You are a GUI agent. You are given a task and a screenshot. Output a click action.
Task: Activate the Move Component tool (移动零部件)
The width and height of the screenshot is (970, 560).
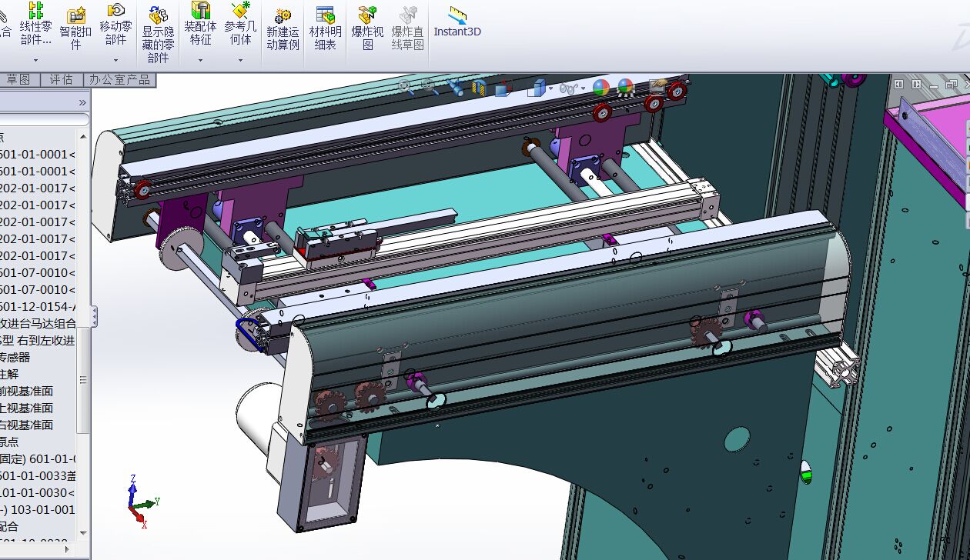click(x=115, y=23)
